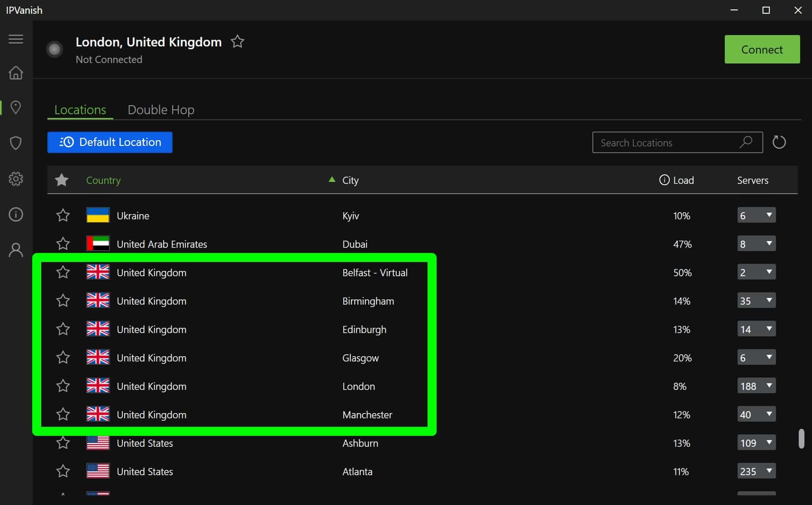Favorite London, United Kingdom in header
This screenshot has width=812, height=505.
pos(237,42)
